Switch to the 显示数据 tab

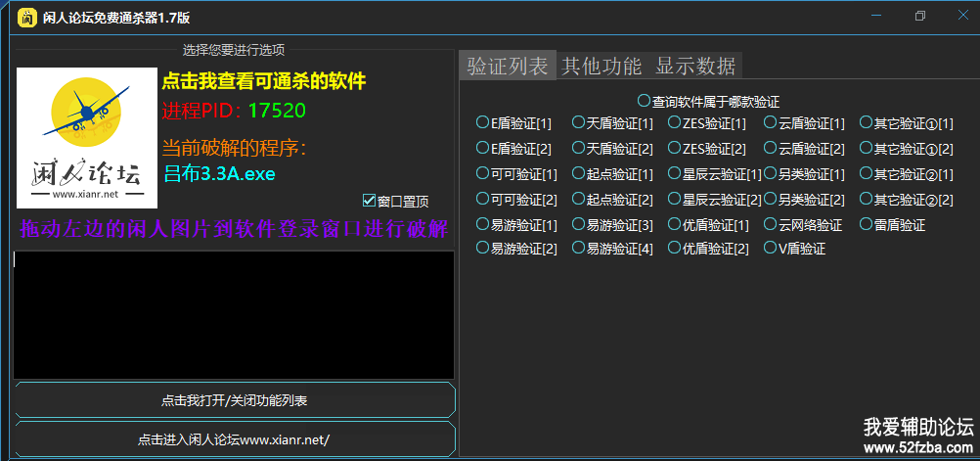click(695, 66)
